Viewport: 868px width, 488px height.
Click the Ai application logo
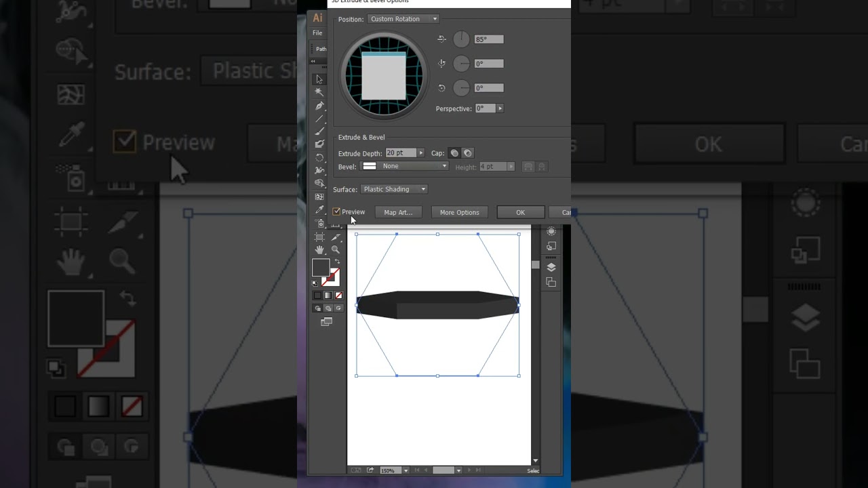[x=317, y=18]
